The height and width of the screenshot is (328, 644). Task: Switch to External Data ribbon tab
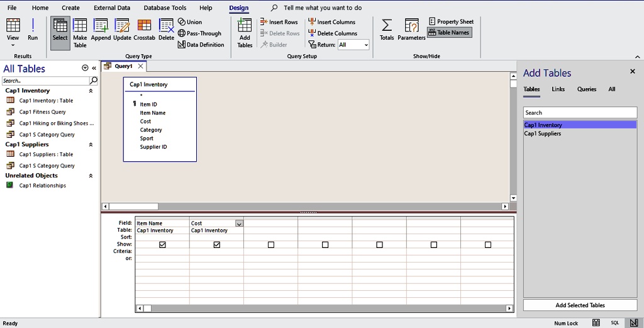point(112,8)
